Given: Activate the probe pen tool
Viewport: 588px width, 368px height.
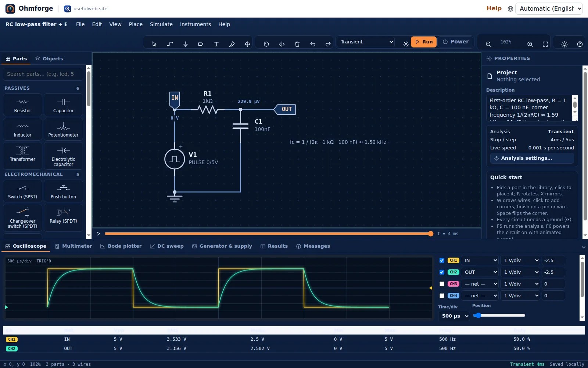Looking at the screenshot, I should click(x=232, y=44).
